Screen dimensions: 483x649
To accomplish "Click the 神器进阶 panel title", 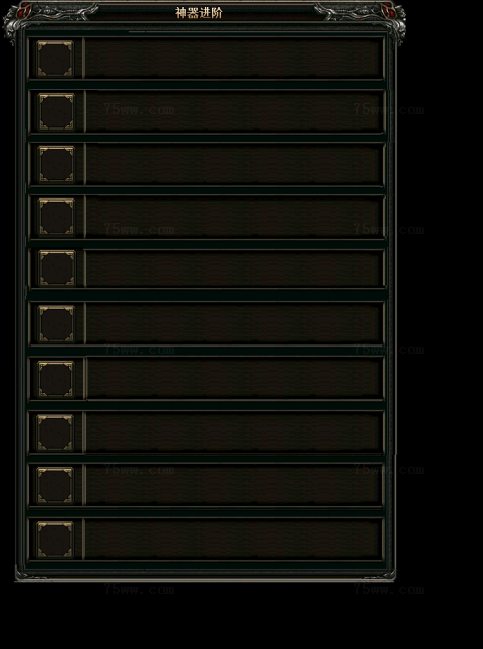I will tap(199, 13).
